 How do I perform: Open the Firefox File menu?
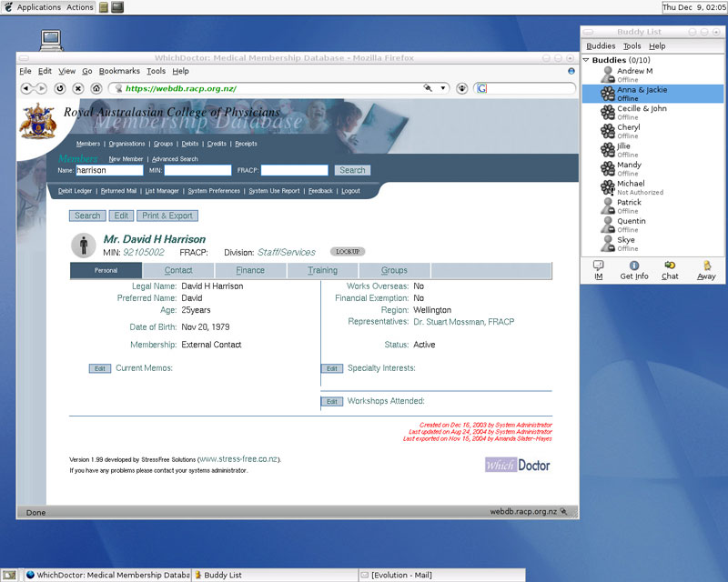(25, 71)
